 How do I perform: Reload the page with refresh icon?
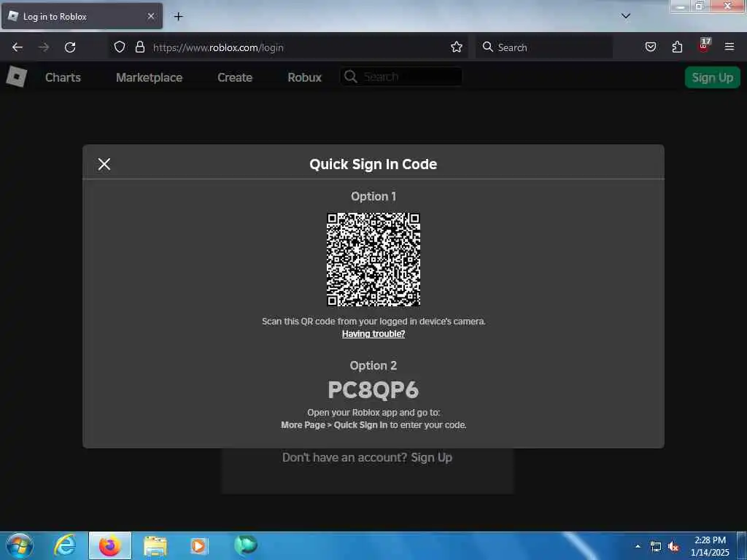point(70,47)
